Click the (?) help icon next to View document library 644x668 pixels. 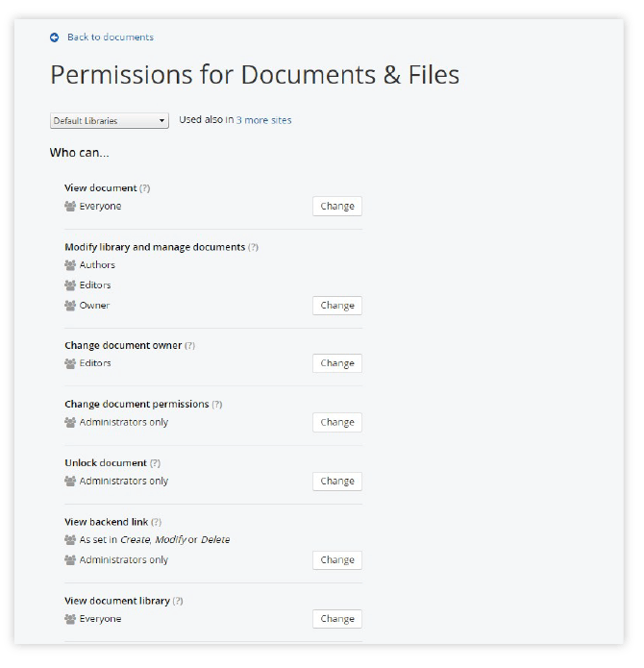click(x=178, y=601)
